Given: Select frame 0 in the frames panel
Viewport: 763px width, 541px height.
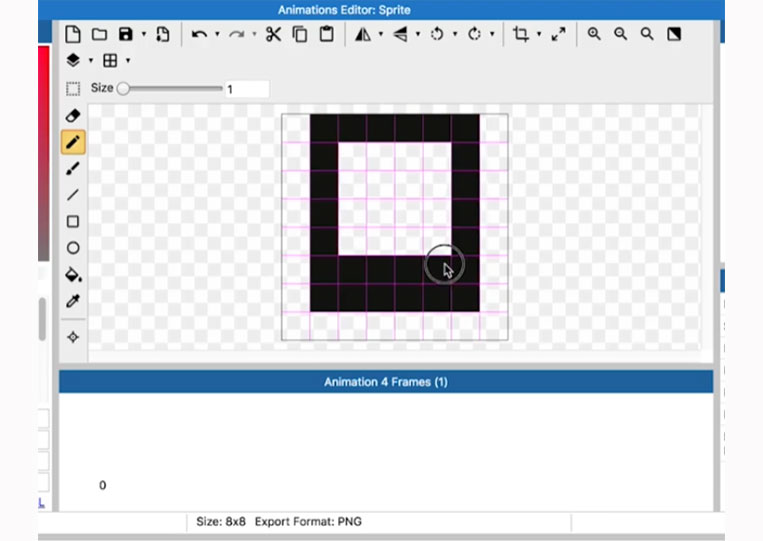Looking at the screenshot, I should click(x=102, y=485).
